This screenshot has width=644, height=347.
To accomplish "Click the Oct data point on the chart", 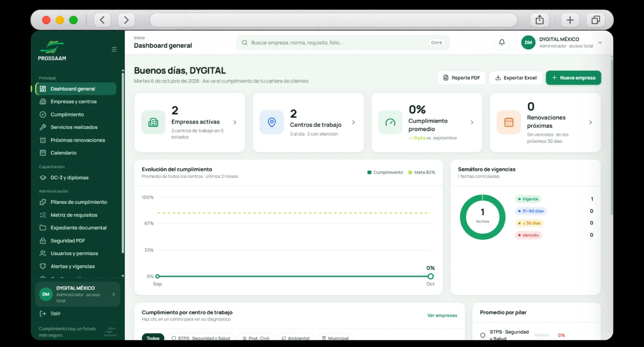I will (x=431, y=276).
